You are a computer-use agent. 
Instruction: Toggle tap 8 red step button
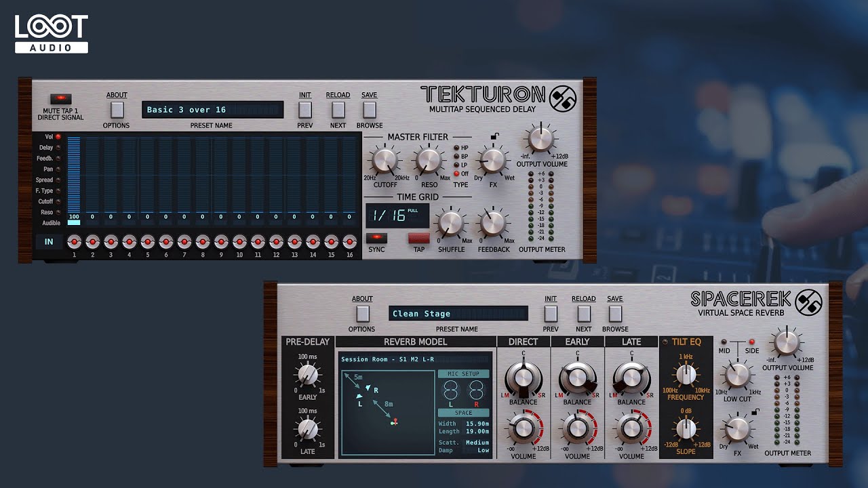pos(202,241)
